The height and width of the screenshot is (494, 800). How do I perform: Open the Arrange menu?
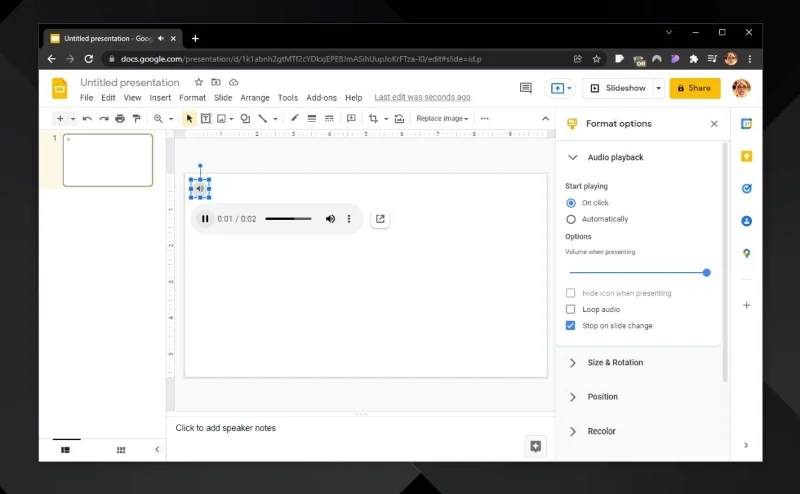[255, 97]
